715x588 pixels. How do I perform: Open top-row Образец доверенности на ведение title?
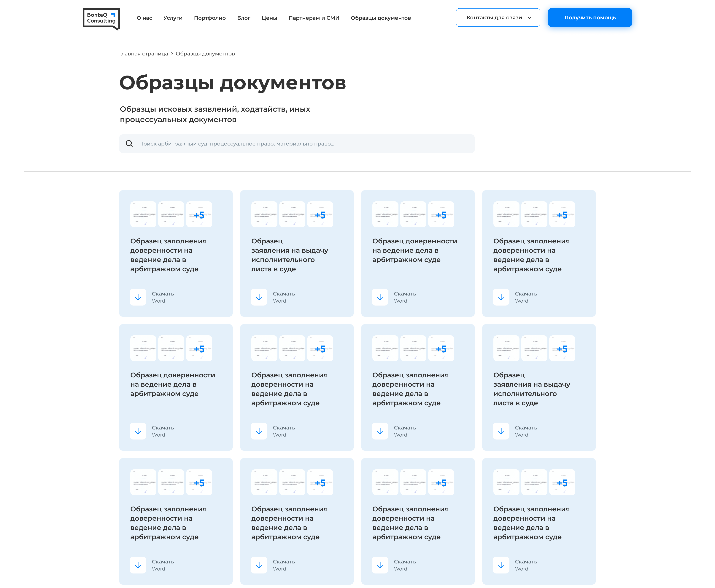pyautogui.click(x=415, y=250)
